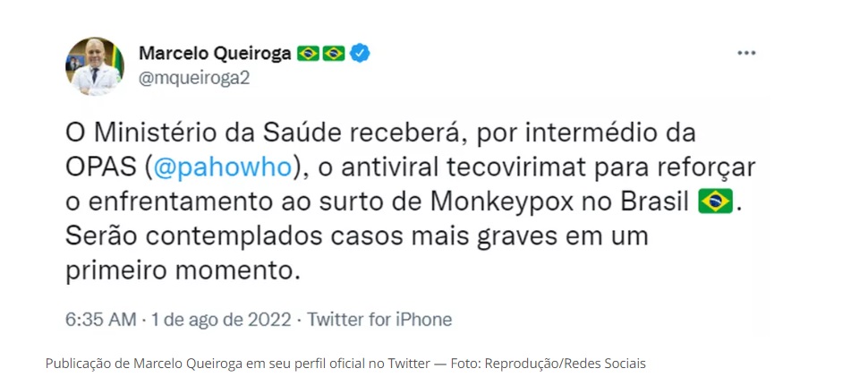Click Marcelo Queiroga's profile avatar

pos(95,66)
